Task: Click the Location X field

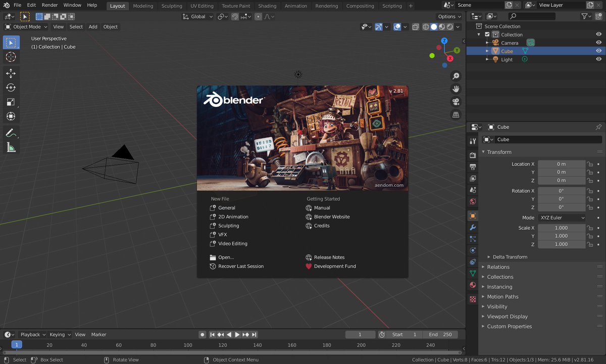Action: [561, 164]
